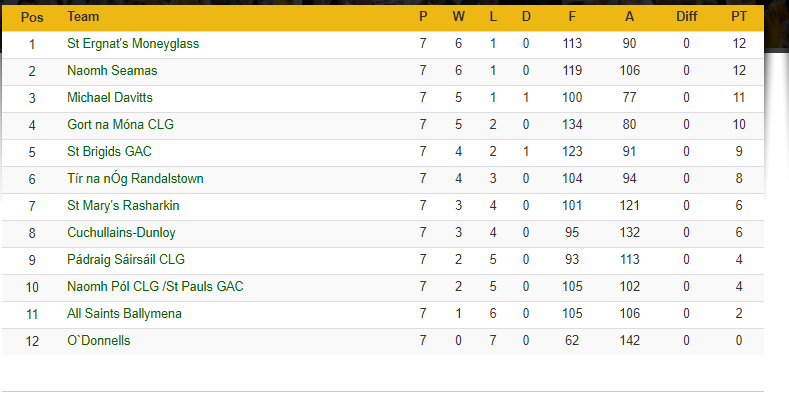This screenshot has width=789, height=395.
Task: Click the D draws column header
Action: click(526, 17)
